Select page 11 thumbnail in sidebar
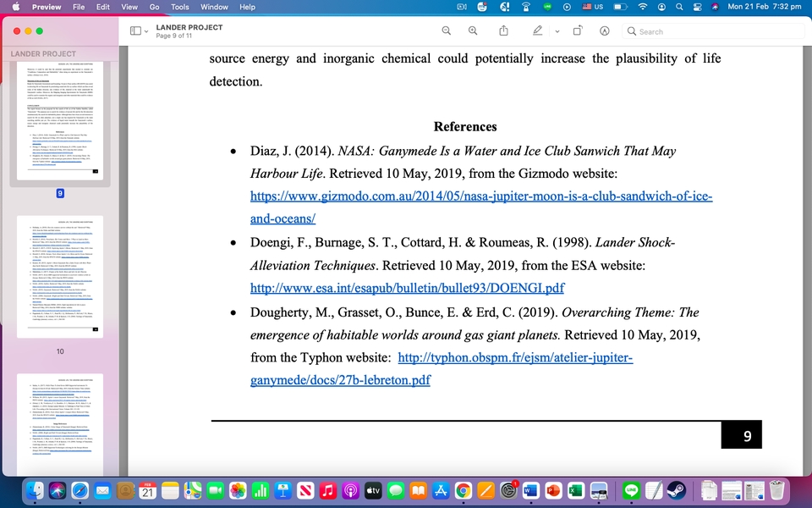812x508 pixels. [x=60, y=424]
